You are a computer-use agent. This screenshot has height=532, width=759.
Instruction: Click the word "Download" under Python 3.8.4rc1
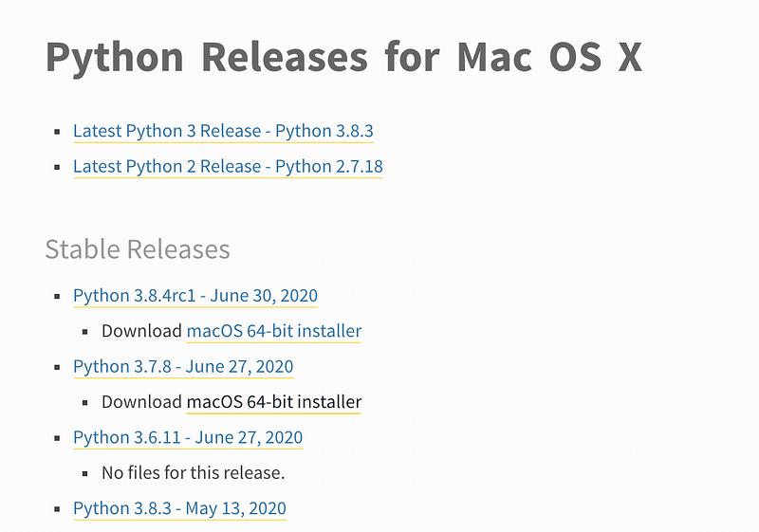click(141, 331)
